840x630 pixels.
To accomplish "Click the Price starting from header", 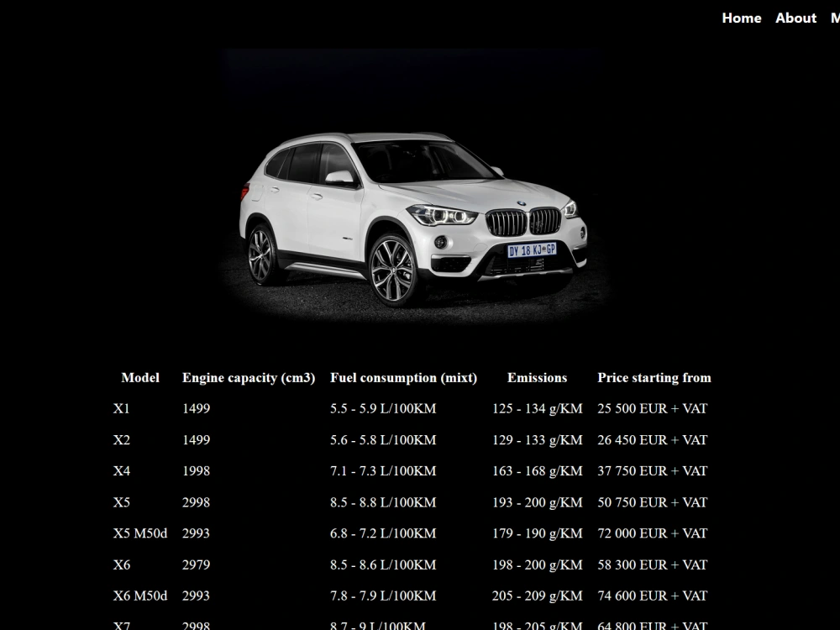I will 654,378.
